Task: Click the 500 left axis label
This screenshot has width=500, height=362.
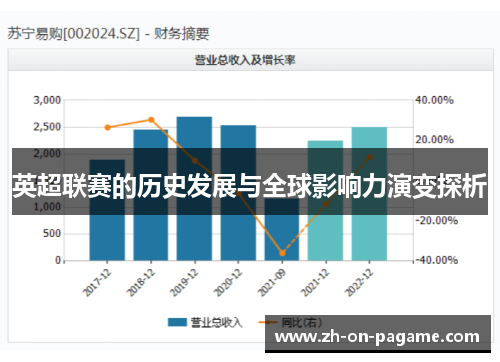Action: point(52,233)
